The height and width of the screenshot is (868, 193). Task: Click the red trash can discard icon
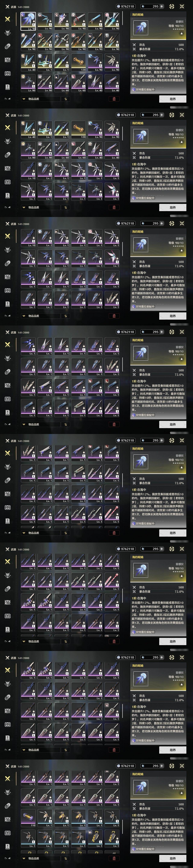(x=114, y=99)
